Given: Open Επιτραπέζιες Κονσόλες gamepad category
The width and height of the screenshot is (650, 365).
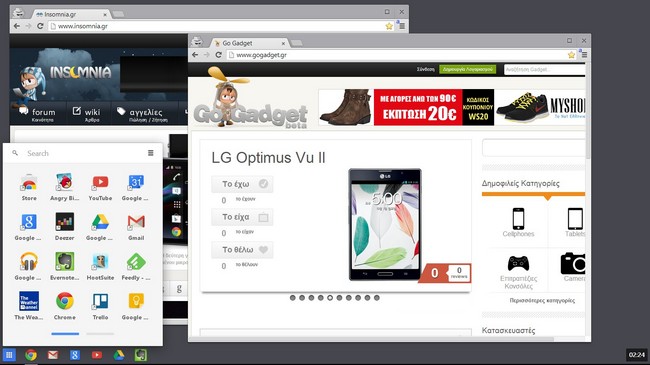Looking at the screenshot, I should [x=518, y=272].
